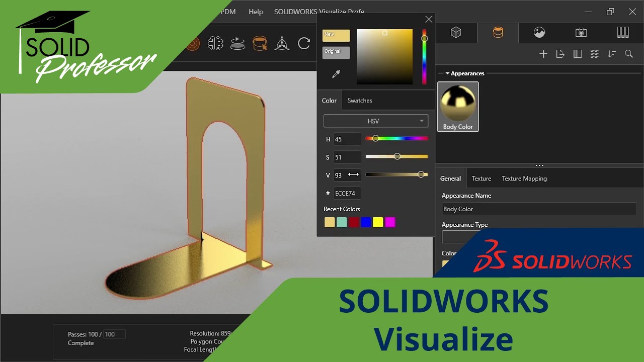The image size is (644, 362).
Task: Select the Body Color appearance thumbnail
Action: (x=458, y=107)
